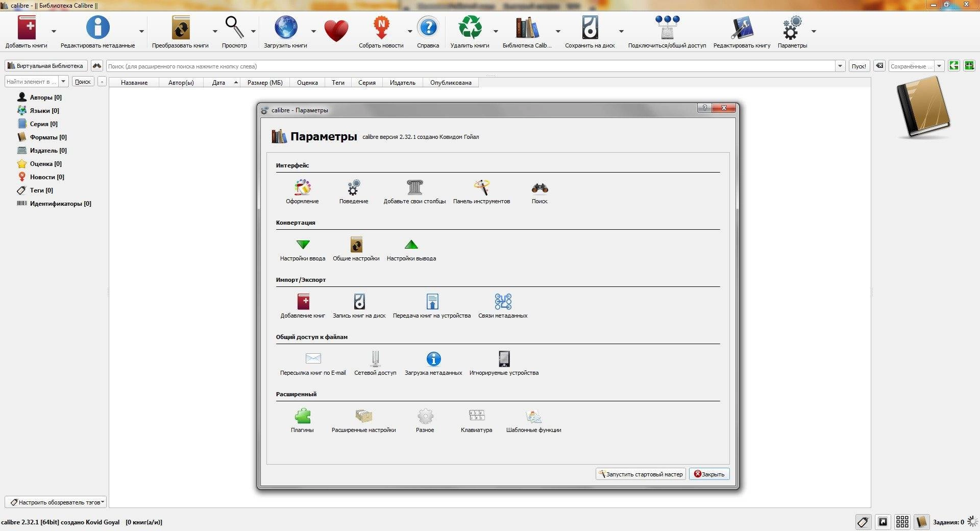
Task: Expand dropdown arrow next to Параметры
Action: tap(814, 32)
